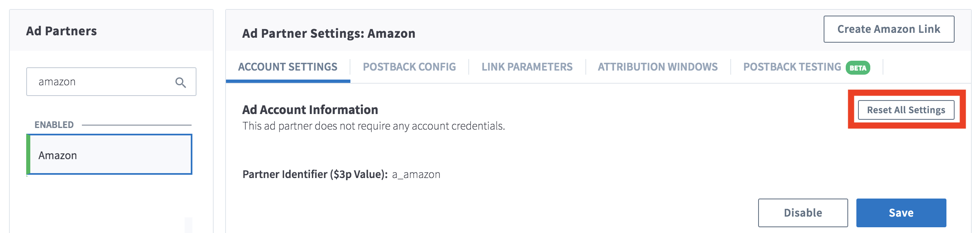The image size is (980, 233).
Task: Click the Ad Partner Settings: Amazon title
Action: coord(329,34)
